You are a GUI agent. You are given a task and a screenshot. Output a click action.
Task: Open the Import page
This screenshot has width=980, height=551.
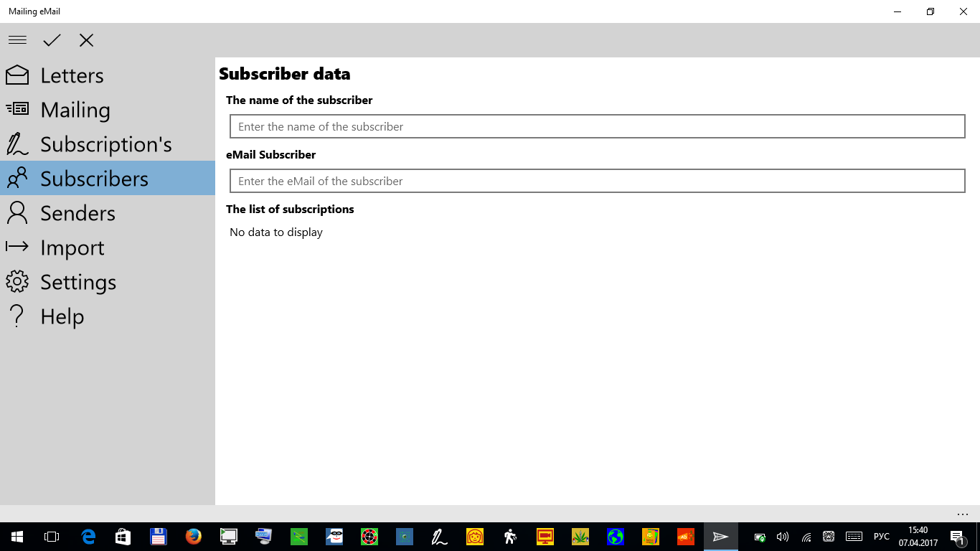[108, 247]
